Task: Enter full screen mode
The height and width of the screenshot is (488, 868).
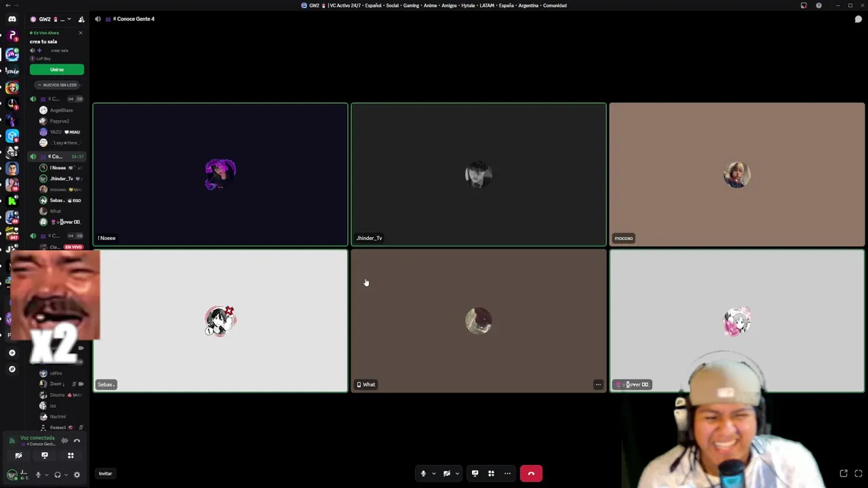Action: [x=859, y=473]
